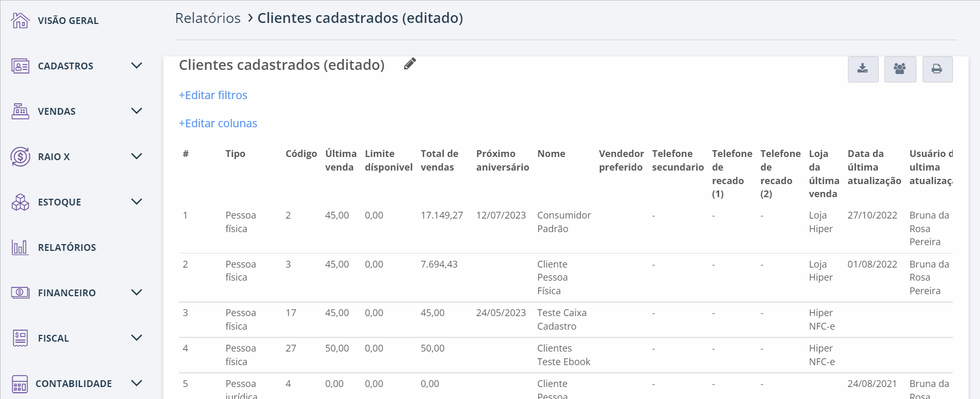Click the download report icon button
980x399 pixels.
[x=863, y=69]
